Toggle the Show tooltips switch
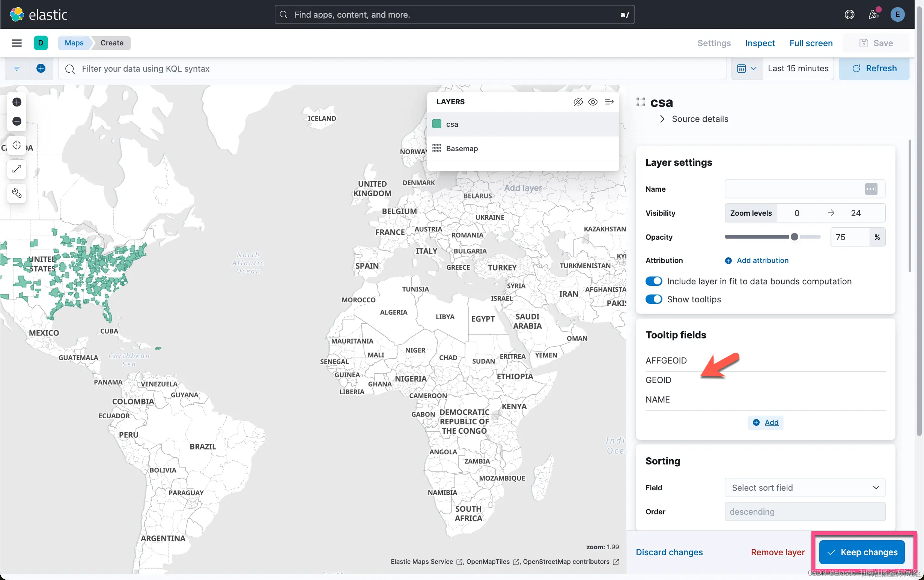 [x=653, y=299]
